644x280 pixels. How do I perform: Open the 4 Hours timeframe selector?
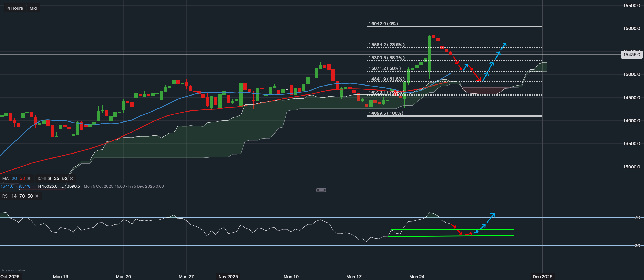[15, 8]
